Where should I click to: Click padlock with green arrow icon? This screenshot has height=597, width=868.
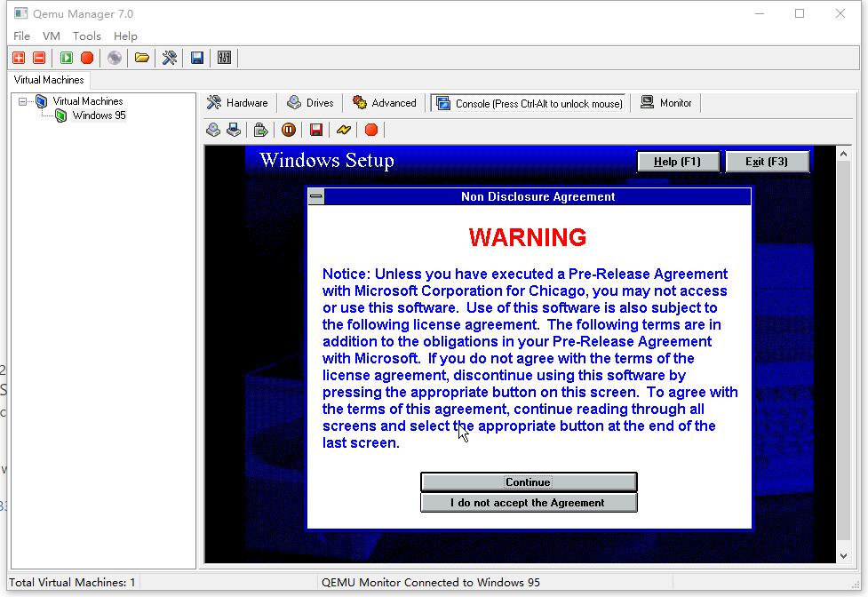[260, 130]
